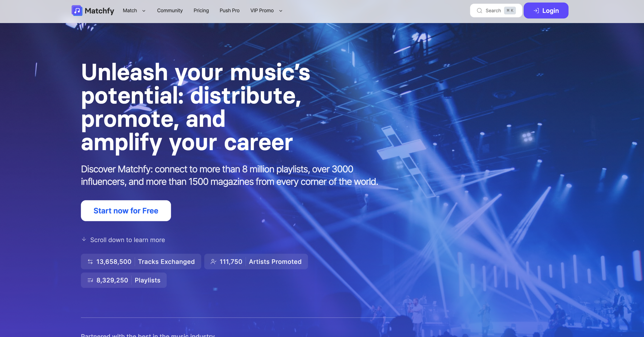This screenshot has width=644, height=337.
Task: Open the Push Pro section
Action: point(229,10)
